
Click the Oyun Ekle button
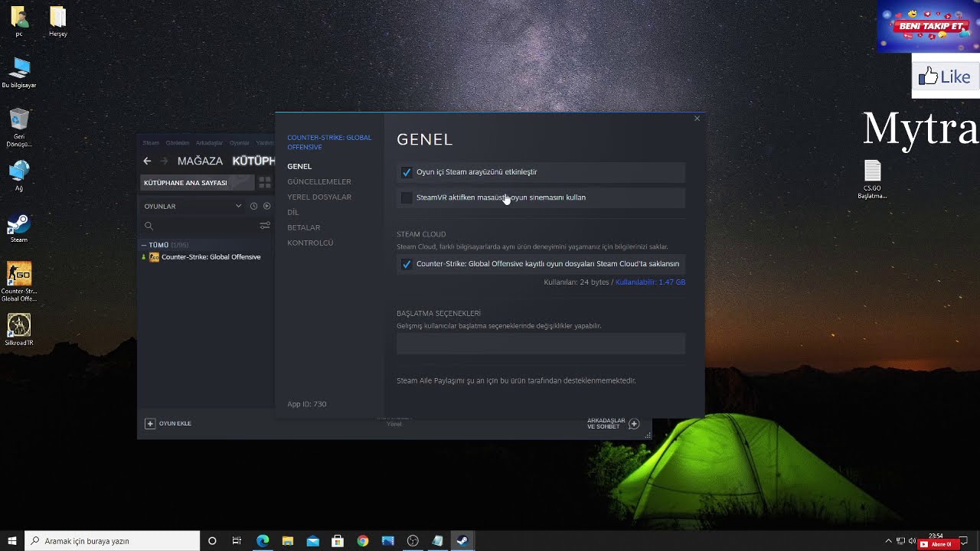168,423
